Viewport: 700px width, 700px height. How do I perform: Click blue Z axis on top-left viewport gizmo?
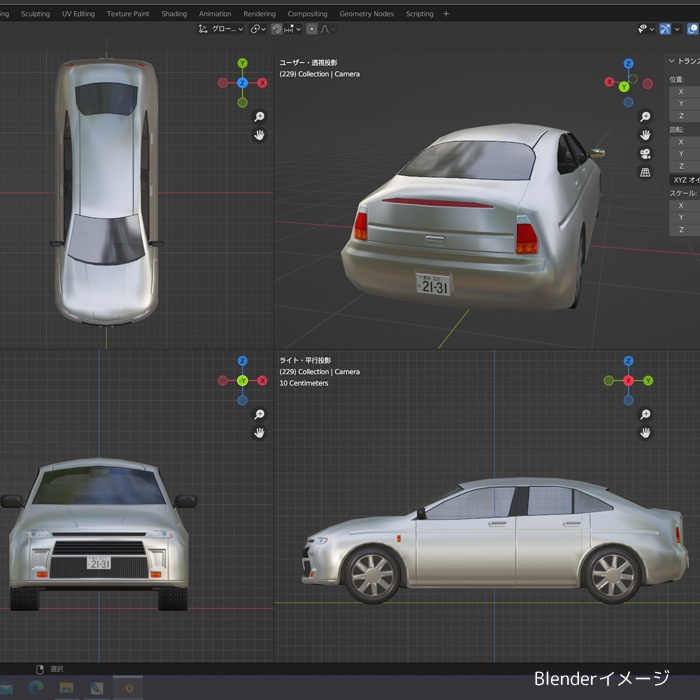[x=242, y=83]
